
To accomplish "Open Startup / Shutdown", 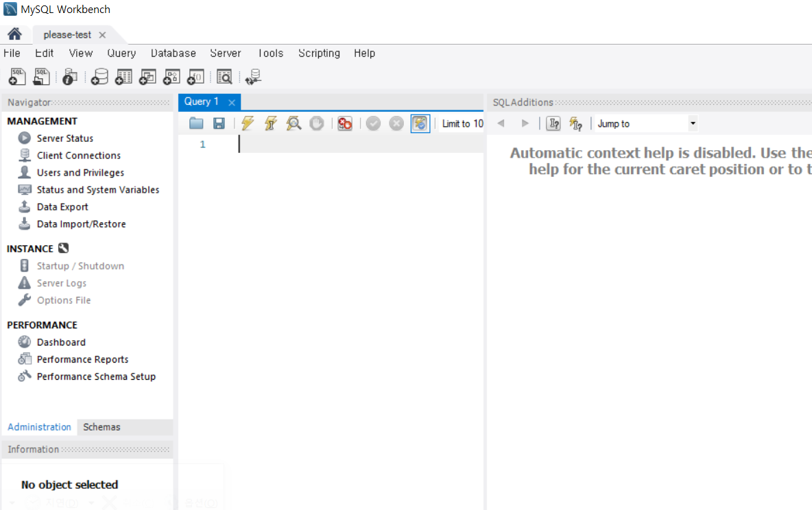I will pyautogui.click(x=80, y=265).
